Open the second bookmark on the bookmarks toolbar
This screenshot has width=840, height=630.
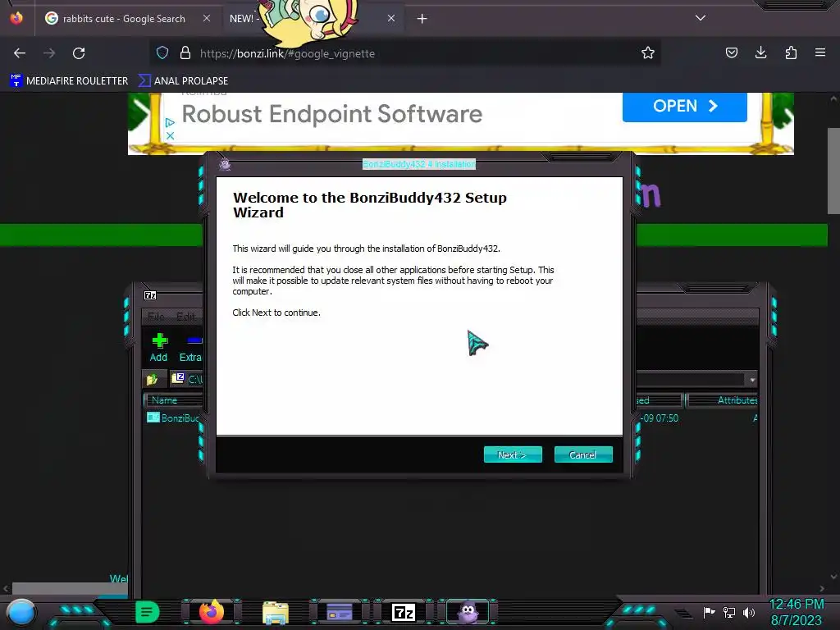tap(183, 81)
